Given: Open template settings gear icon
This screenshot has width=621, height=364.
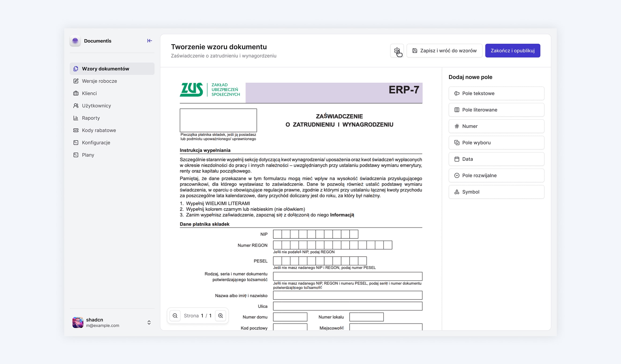Looking at the screenshot, I should tap(397, 51).
